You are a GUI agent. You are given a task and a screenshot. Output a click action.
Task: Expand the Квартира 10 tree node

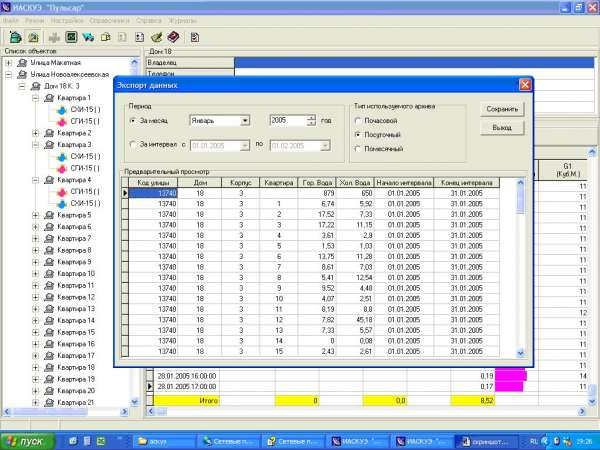(36, 274)
